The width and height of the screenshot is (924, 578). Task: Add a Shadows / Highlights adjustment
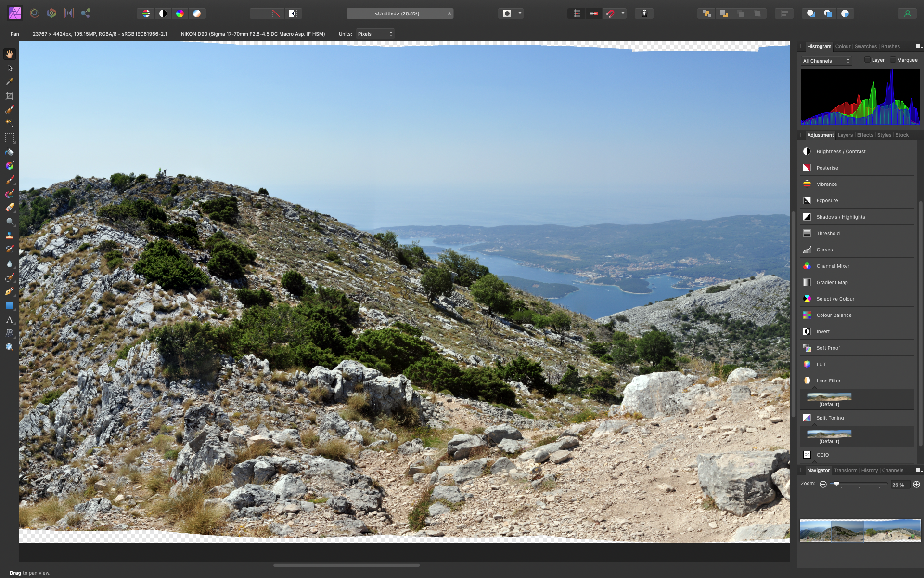[x=840, y=217]
